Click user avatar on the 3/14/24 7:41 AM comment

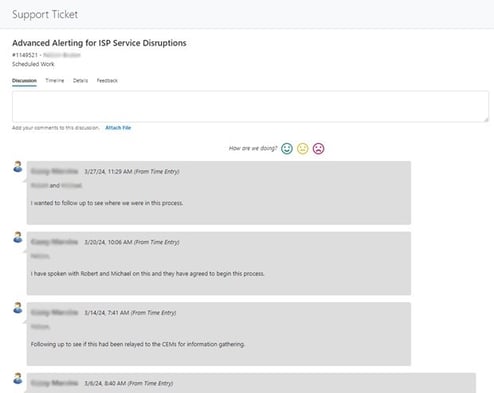[x=18, y=308]
